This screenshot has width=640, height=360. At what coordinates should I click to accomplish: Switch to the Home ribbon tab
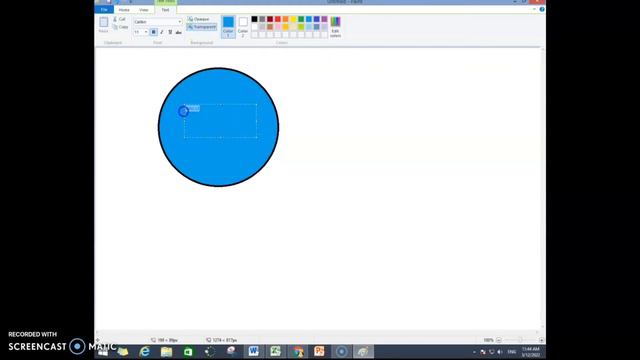coord(124,10)
